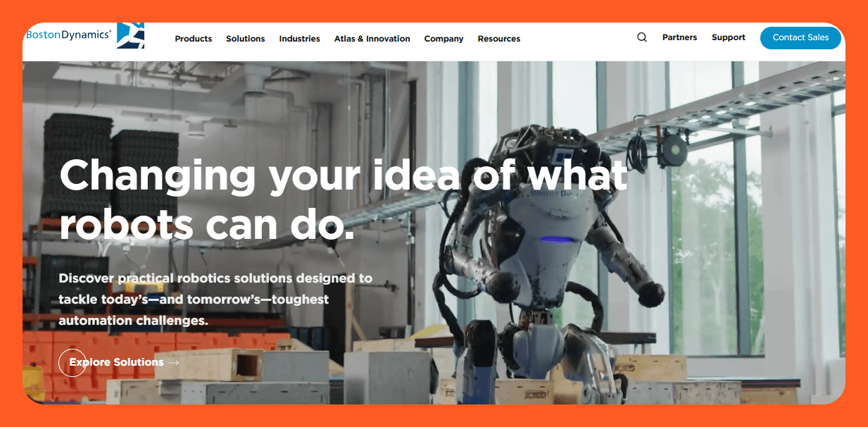868x427 pixels.
Task: Click the 'Changing your idea' headline
Action: (344, 199)
